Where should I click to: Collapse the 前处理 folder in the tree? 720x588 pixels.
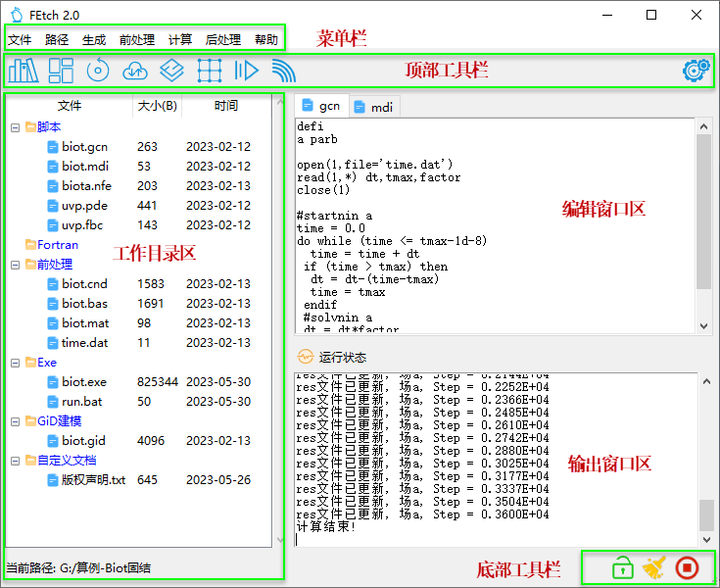pos(15,265)
